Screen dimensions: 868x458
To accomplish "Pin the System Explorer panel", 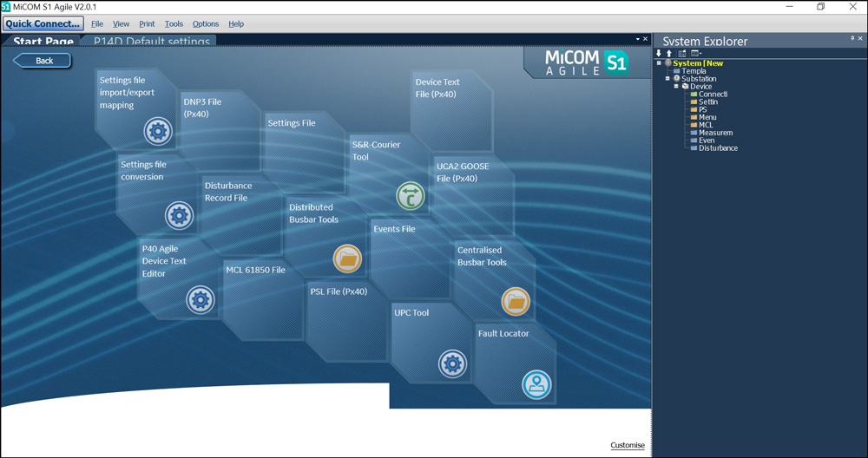I will 852,38.
